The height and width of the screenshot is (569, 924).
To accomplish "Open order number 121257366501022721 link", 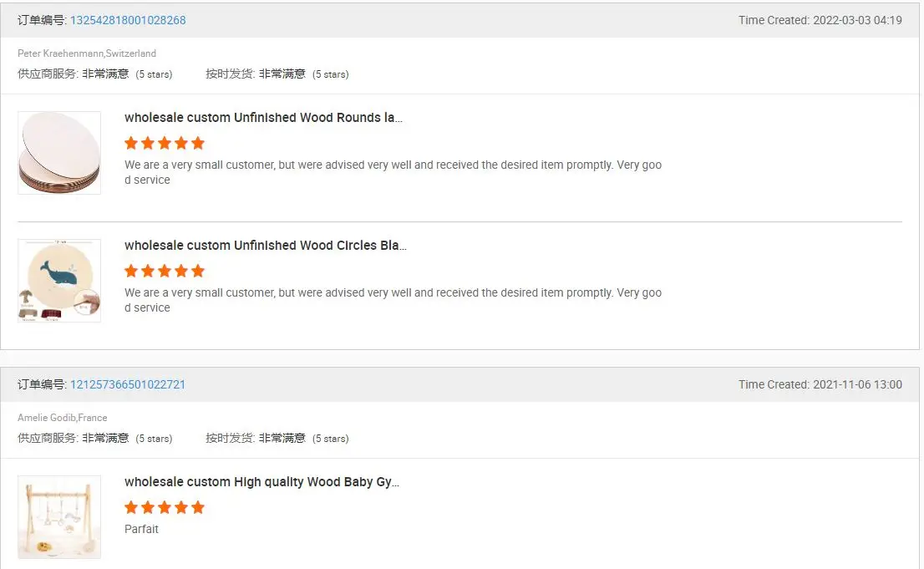I will (x=128, y=384).
